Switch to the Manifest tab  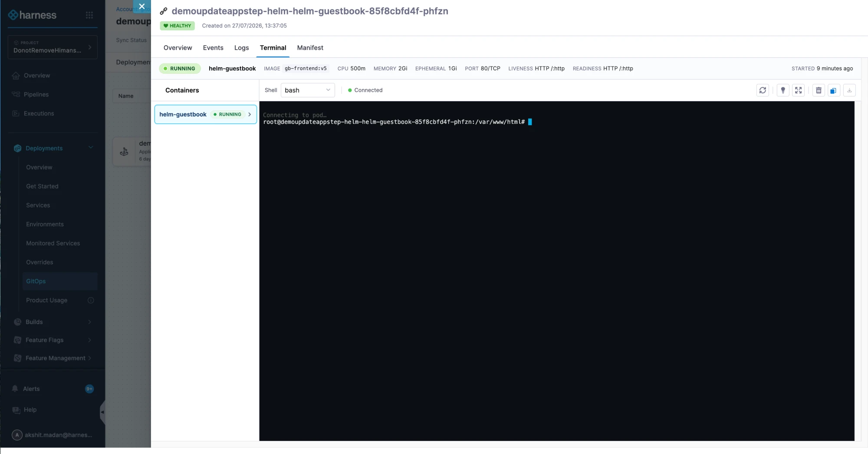click(310, 48)
